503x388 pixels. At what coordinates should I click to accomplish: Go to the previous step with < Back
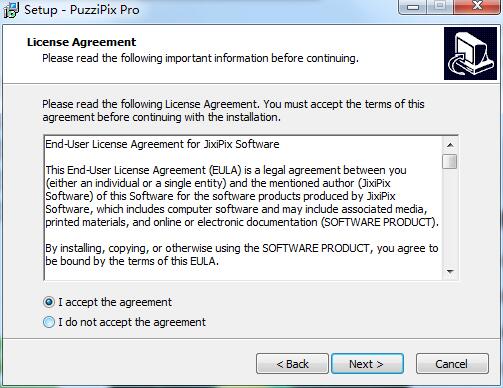[292, 364]
